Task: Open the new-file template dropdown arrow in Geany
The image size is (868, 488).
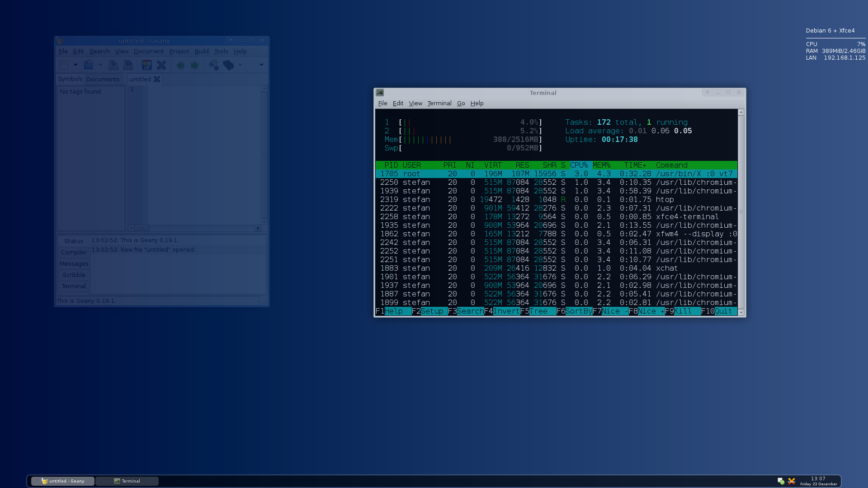Action: 75,65
